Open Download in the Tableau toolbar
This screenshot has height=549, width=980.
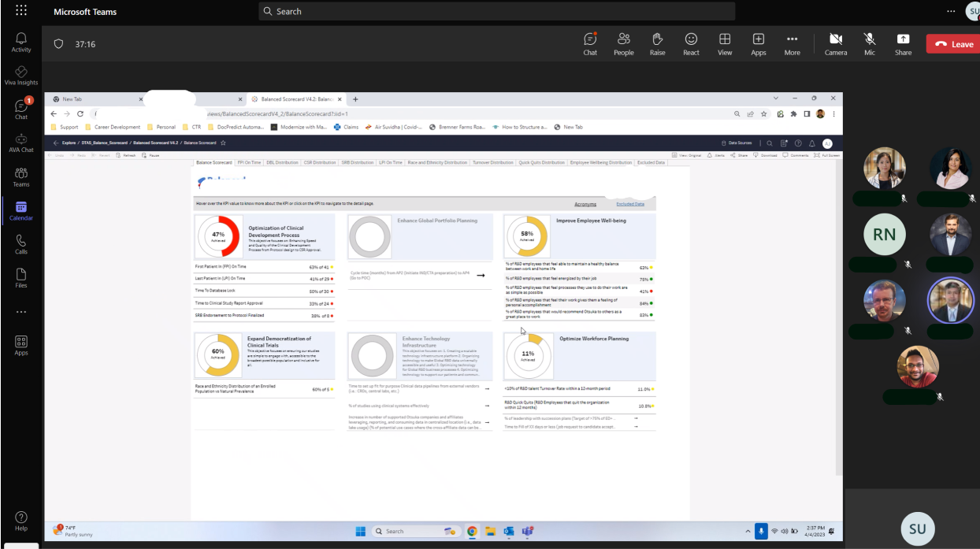766,155
